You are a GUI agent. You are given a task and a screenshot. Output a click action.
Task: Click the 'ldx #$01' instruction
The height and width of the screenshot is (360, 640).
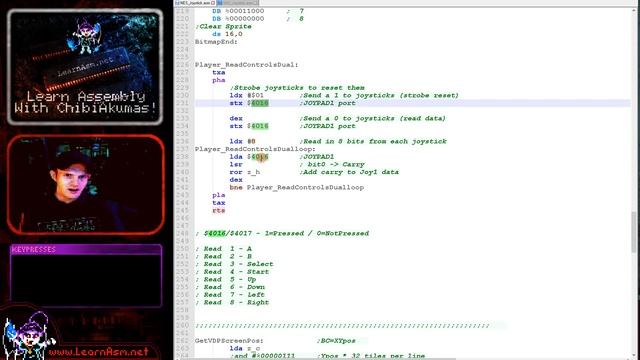tap(247, 95)
